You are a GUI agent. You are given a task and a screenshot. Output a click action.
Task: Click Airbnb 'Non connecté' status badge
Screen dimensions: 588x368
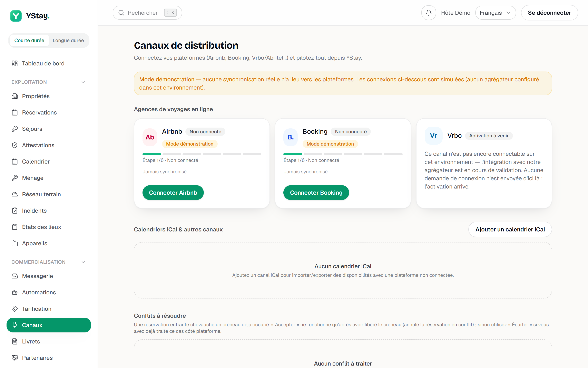[x=205, y=131]
